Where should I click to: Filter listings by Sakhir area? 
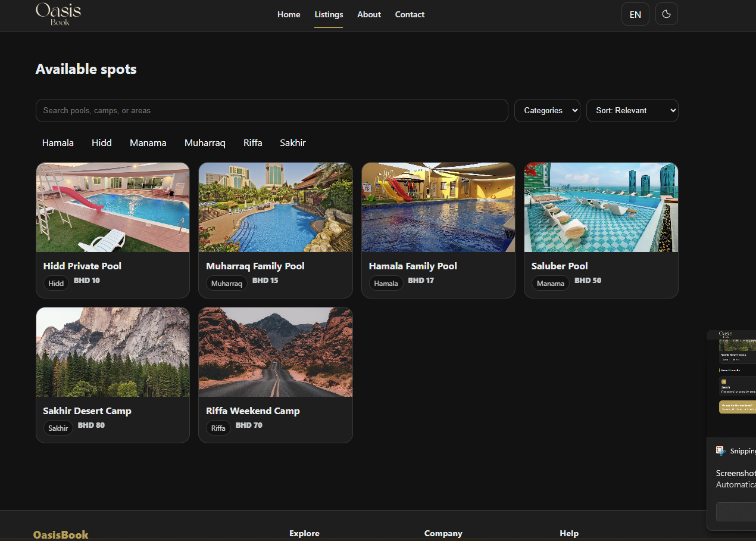293,143
